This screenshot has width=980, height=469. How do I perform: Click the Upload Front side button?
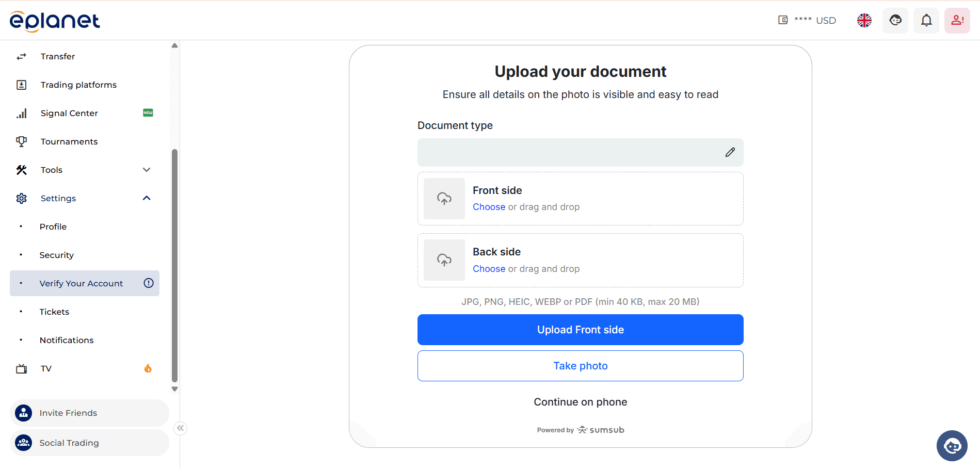click(580, 329)
